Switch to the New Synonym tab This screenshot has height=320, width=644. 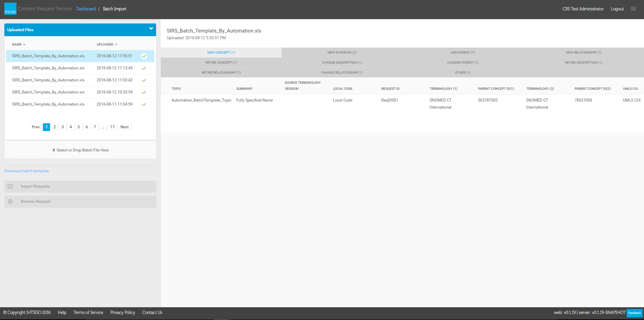[x=342, y=53]
